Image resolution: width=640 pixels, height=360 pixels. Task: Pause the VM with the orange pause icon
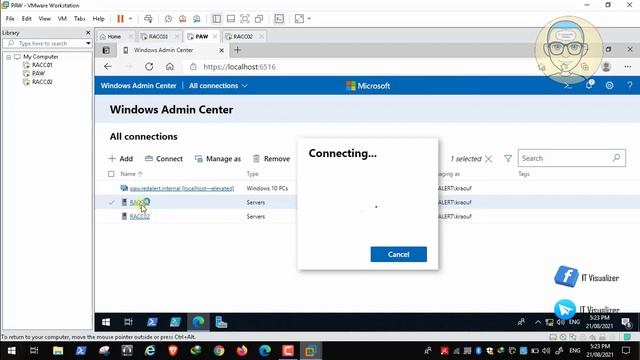(x=120, y=19)
